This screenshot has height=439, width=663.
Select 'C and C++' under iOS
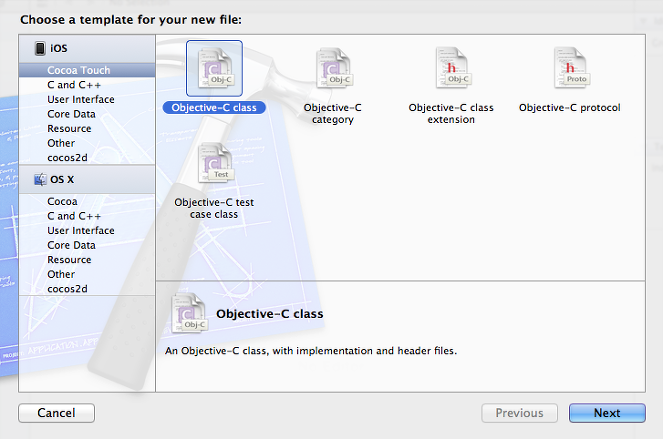(87, 85)
